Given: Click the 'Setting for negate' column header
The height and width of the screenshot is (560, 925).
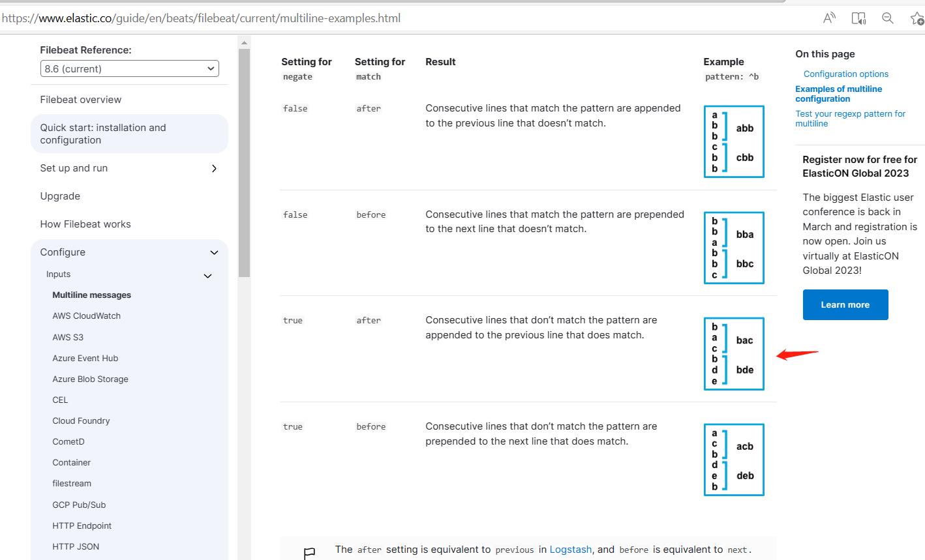Looking at the screenshot, I should point(307,68).
